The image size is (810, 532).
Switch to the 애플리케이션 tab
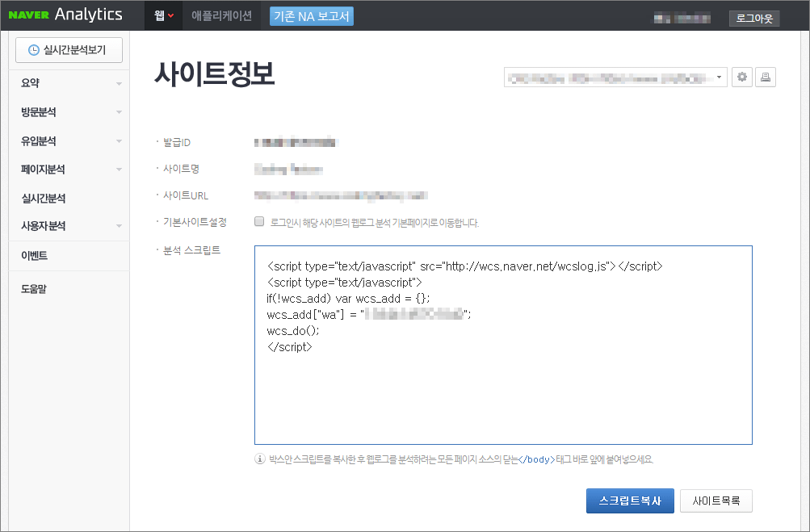click(x=221, y=15)
